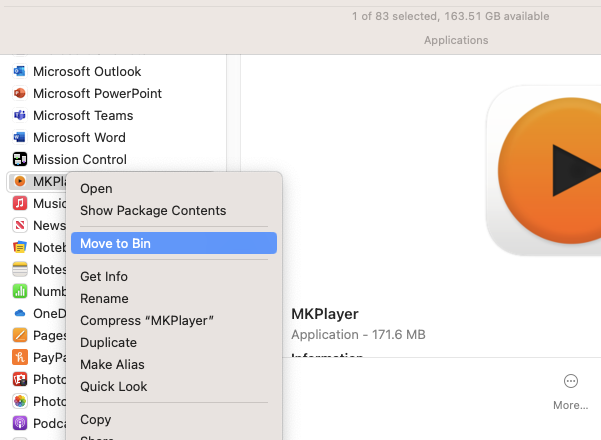This screenshot has height=440, width=601.
Task: Click the MKPlayer icon in the list
Action: point(20,181)
